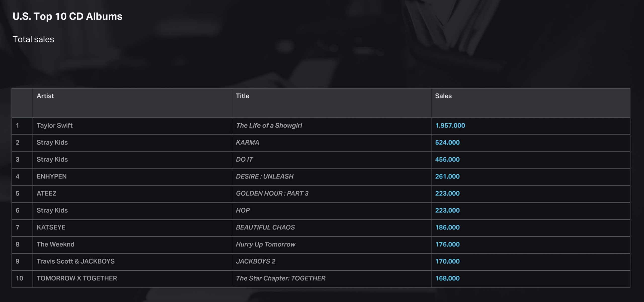Select the TOMORROW X TOGETHER artist name
This screenshot has width=644, height=302.
77,278
